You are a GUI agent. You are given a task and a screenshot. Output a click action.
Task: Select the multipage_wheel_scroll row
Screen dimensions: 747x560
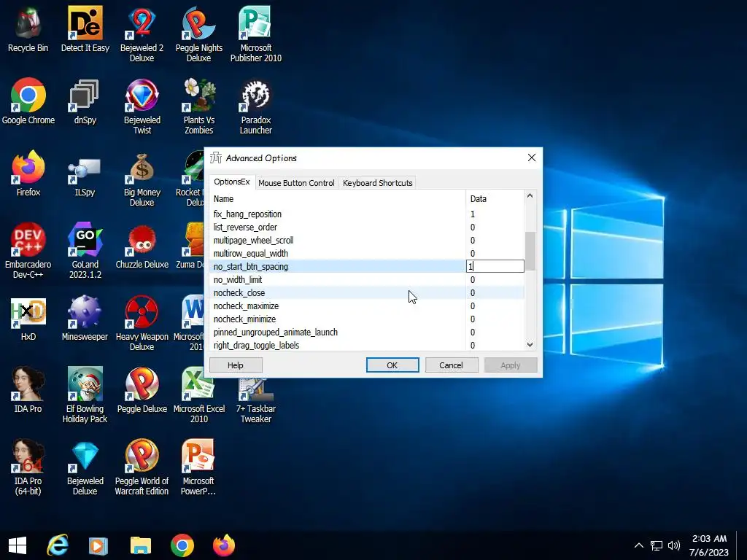click(x=367, y=241)
